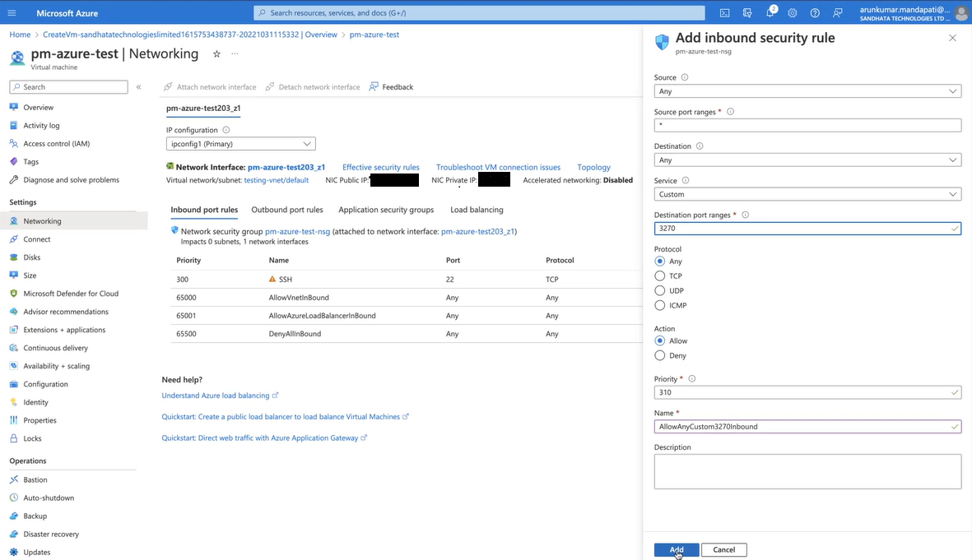Open Disks in sidebar

[31, 257]
